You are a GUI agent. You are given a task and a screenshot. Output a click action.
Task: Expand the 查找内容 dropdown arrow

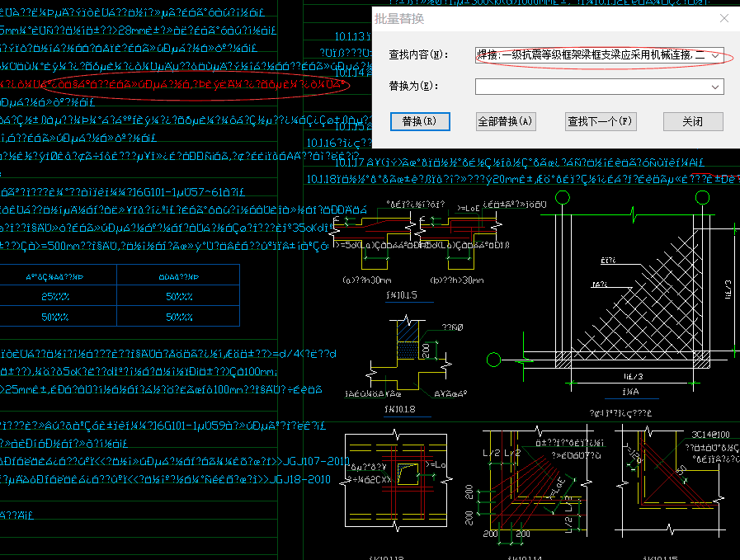click(715, 55)
